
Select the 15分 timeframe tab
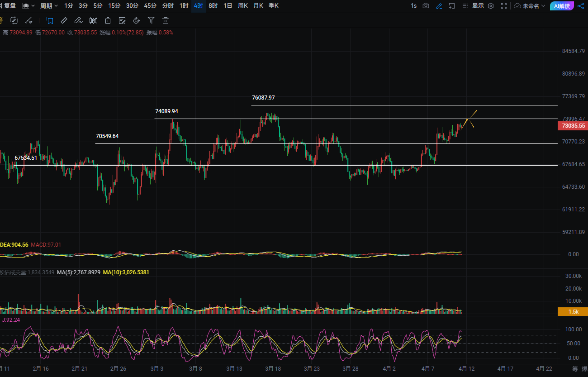point(114,6)
